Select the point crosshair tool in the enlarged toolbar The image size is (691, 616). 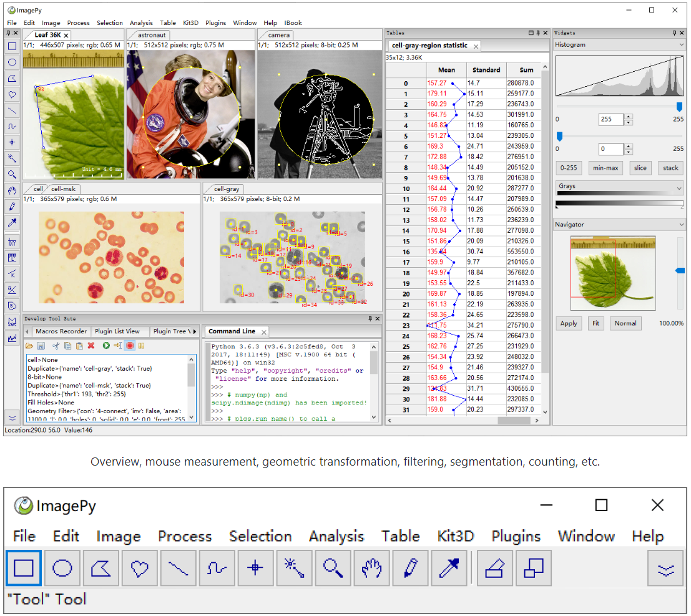255,568
